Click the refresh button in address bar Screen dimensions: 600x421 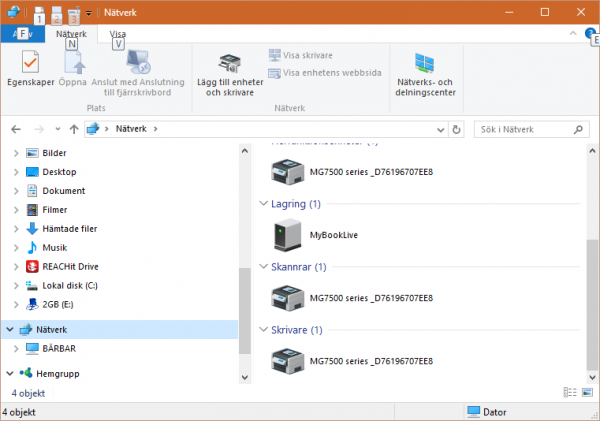coord(456,129)
